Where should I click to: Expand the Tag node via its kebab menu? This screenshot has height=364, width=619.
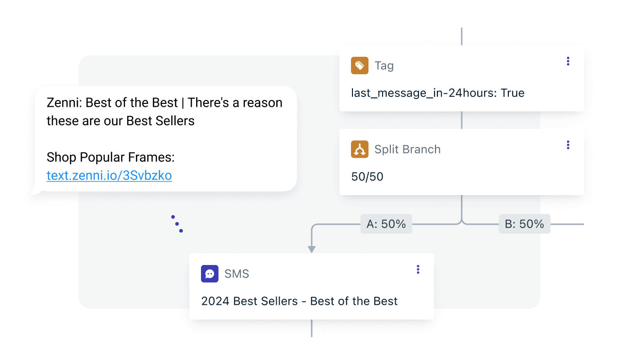coord(568,61)
